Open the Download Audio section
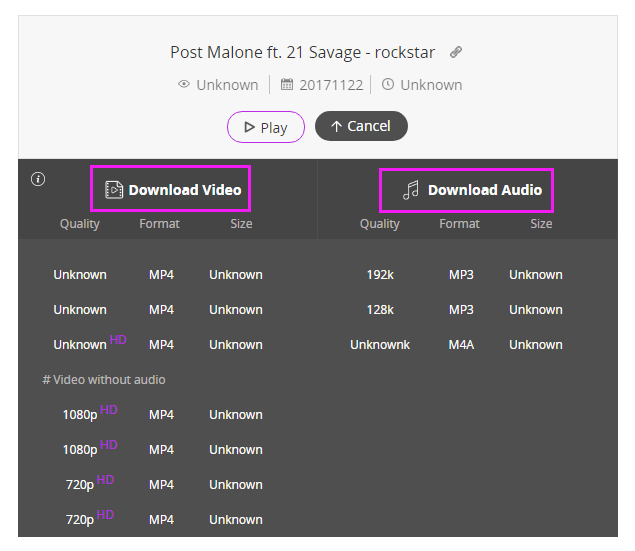 coord(467,190)
